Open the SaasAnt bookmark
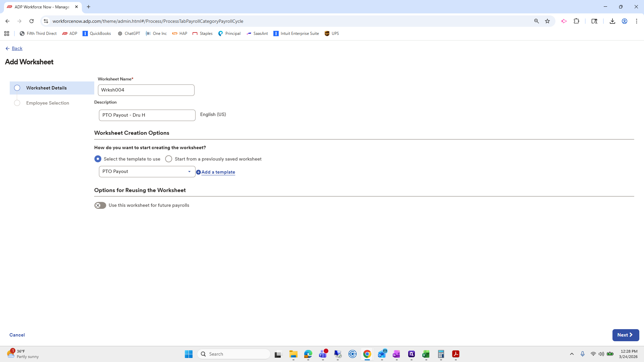 (257, 33)
